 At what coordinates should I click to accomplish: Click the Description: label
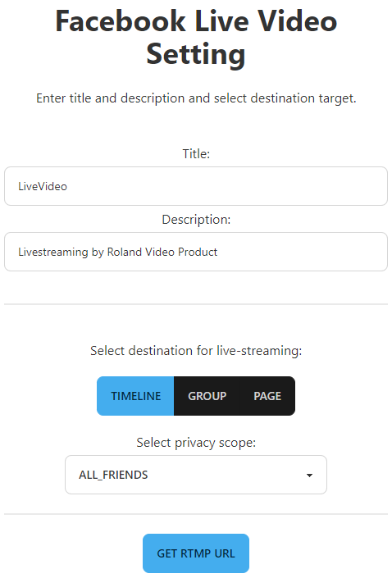[196, 220]
